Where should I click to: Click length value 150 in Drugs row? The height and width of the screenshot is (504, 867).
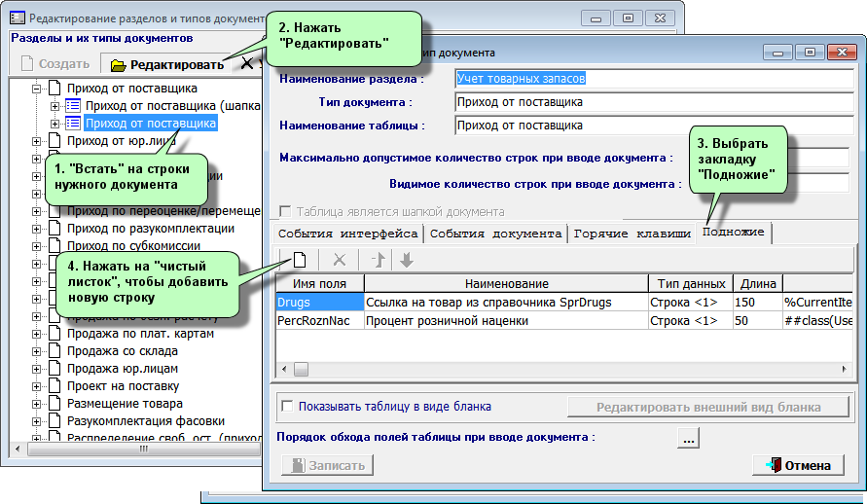coord(758,303)
